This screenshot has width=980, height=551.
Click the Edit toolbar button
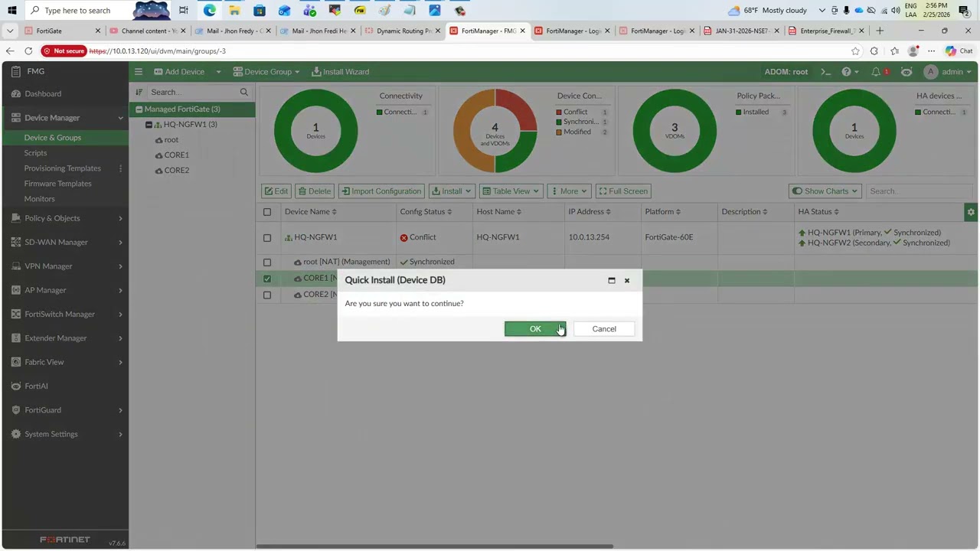click(x=276, y=191)
